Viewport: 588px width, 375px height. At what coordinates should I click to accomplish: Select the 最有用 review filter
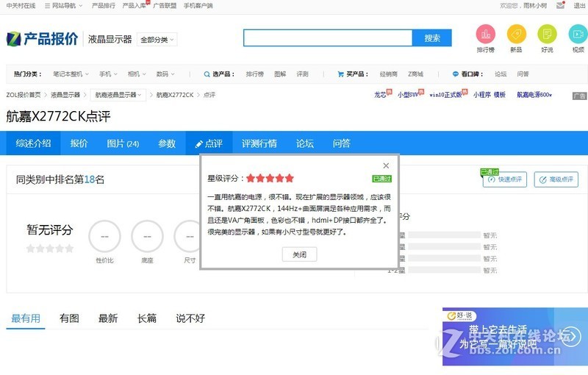[x=26, y=318]
